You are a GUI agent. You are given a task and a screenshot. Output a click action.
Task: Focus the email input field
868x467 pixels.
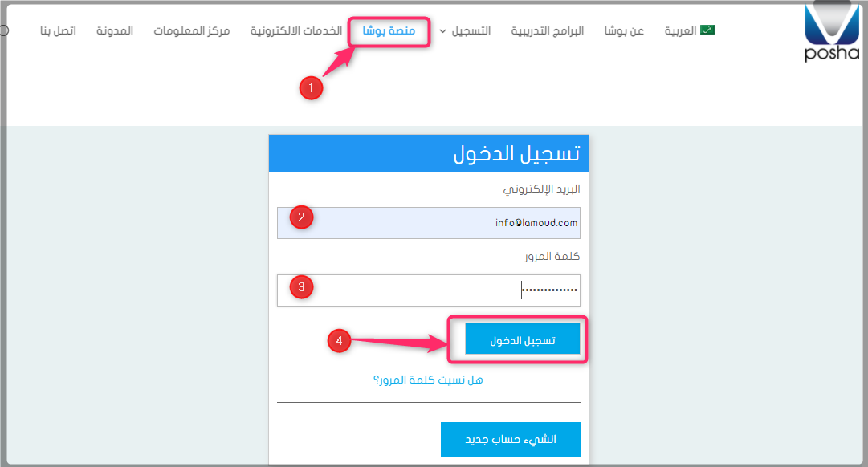[x=429, y=223]
